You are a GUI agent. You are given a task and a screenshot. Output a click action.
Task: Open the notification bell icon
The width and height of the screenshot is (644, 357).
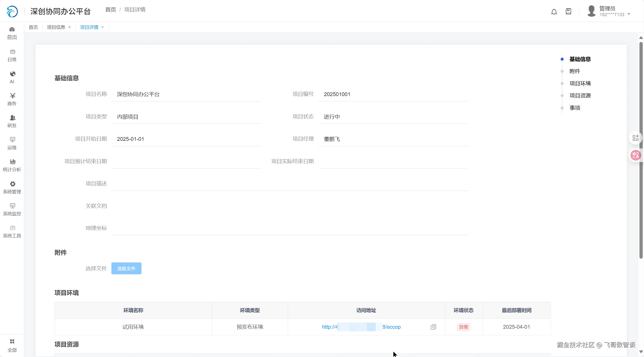pos(554,12)
